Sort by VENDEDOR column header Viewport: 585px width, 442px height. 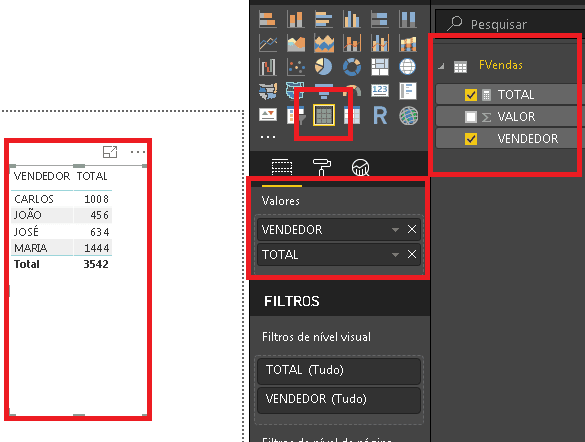[x=42, y=176]
